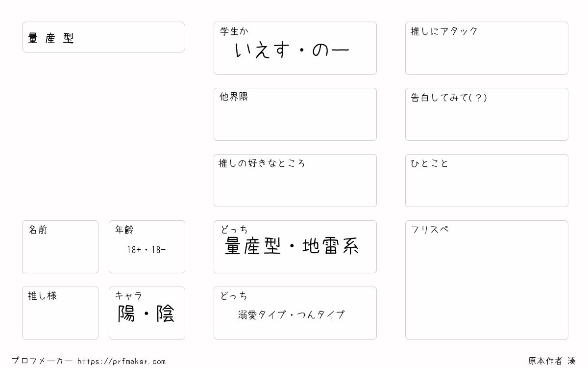Click the 推しにアタック box
The height and width of the screenshot is (368, 588).
(x=487, y=48)
